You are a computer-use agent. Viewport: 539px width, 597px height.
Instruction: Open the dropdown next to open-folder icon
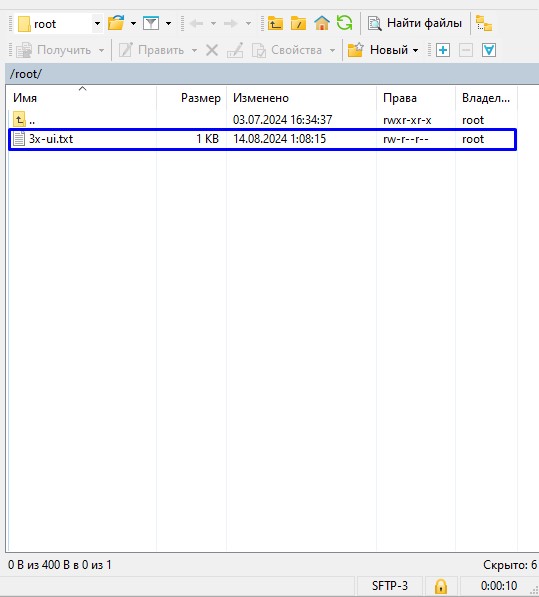133,24
